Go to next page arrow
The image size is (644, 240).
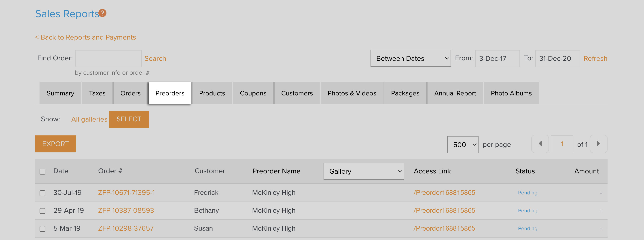tap(599, 144)
